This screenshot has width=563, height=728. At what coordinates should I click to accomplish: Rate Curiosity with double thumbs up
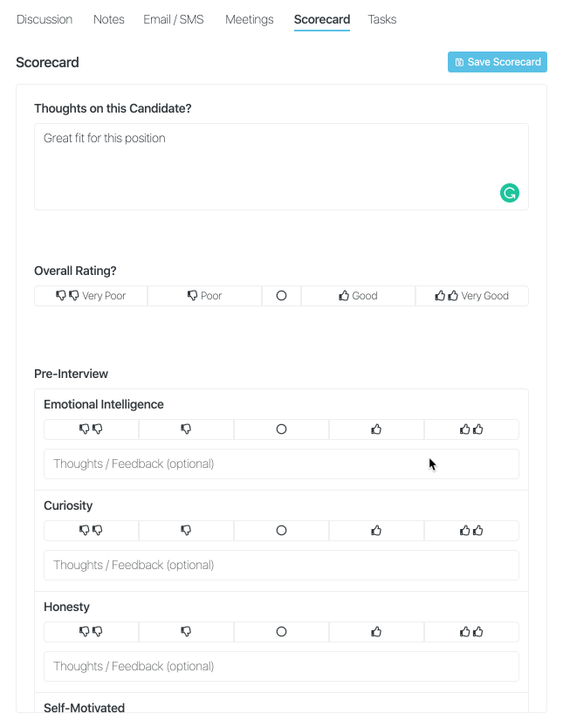[x=471, y=531]
